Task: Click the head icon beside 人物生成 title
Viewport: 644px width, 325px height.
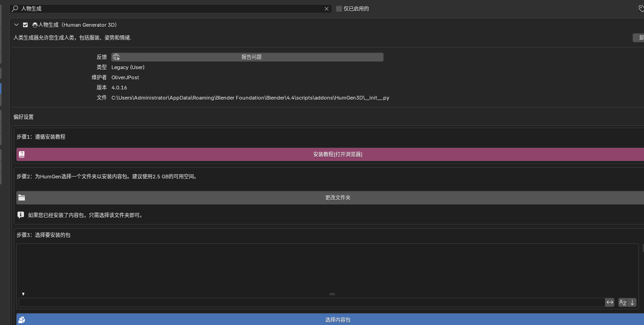Action: 35,25
